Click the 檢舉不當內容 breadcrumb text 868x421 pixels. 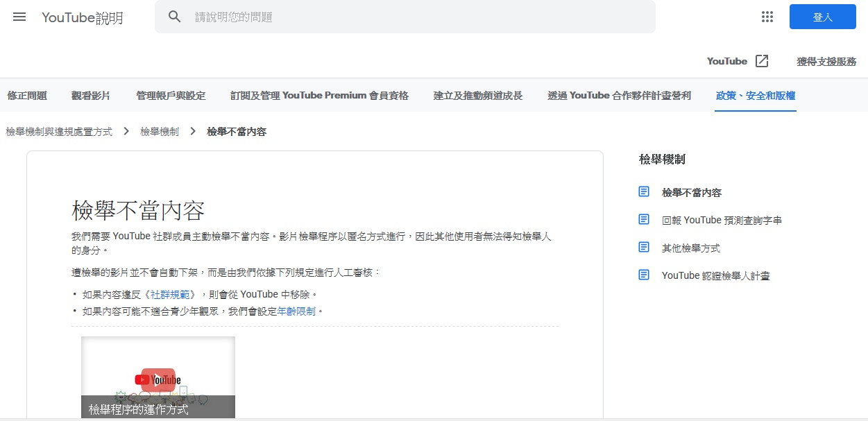click(237, 131)
